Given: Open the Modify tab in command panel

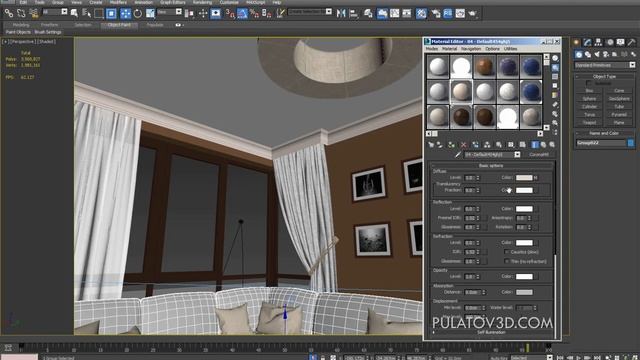Looking at the screenshot, I should [x=587, y=42].
